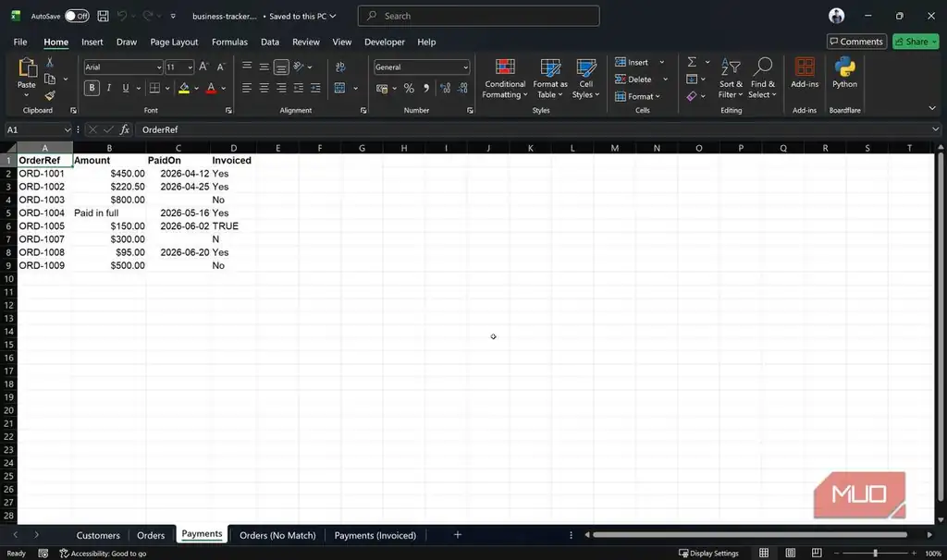Select the Orders (No Match) sheet tab
Viewport: 947px width, 560px height.
[277, 535]
